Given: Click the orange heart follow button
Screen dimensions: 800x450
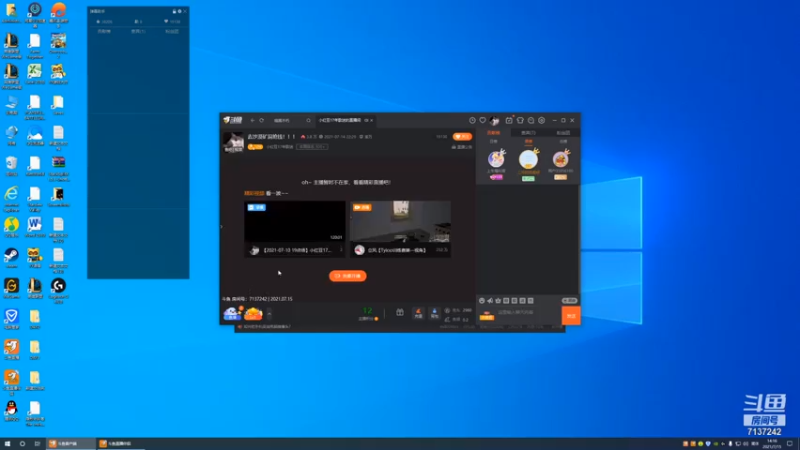Looking at the screenshot, I should pyautogui.click(x=462, y=137).
